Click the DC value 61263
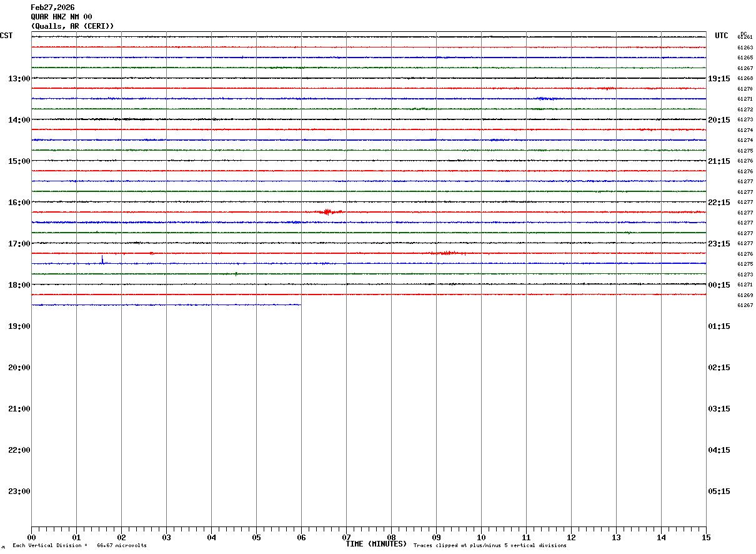756x554 pixels. point(745,48)
